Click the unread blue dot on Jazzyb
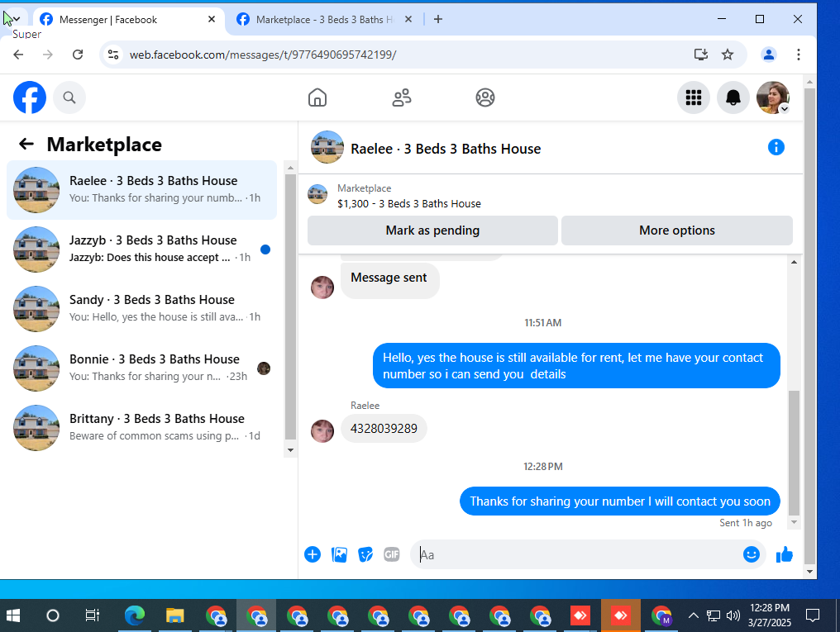 click(265, 249)
